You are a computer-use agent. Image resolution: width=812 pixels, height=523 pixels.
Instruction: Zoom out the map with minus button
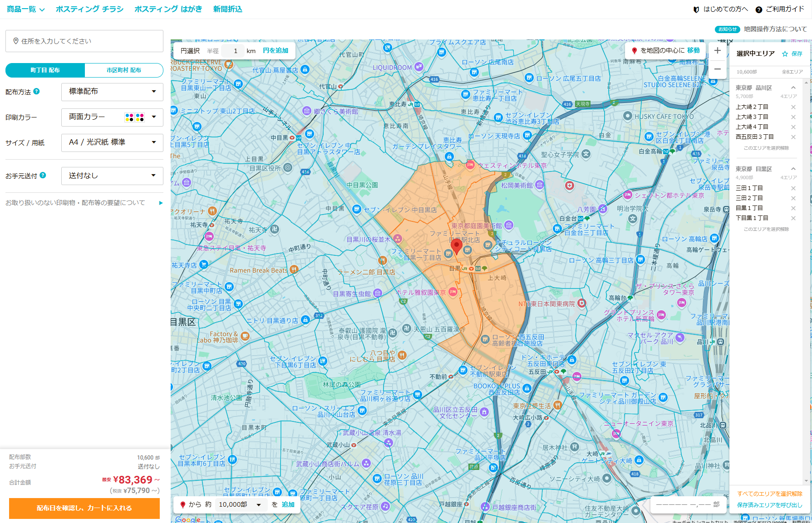point(717,69)
